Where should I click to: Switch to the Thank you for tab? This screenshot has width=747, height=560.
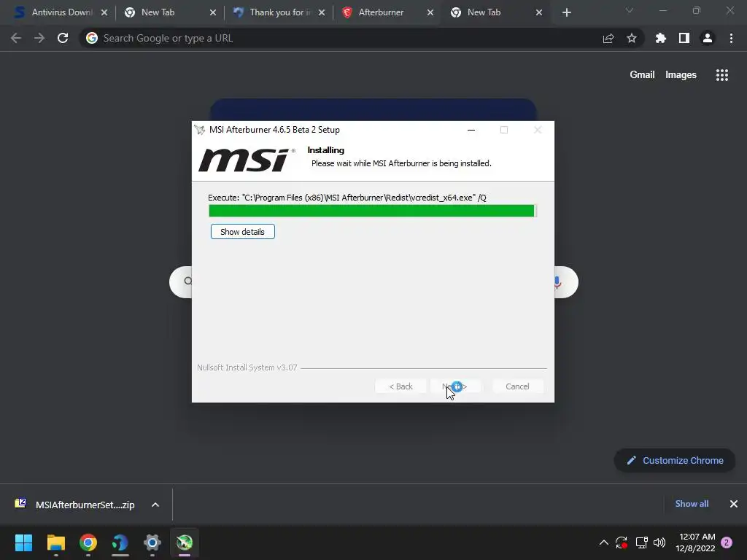pos(279,12)
